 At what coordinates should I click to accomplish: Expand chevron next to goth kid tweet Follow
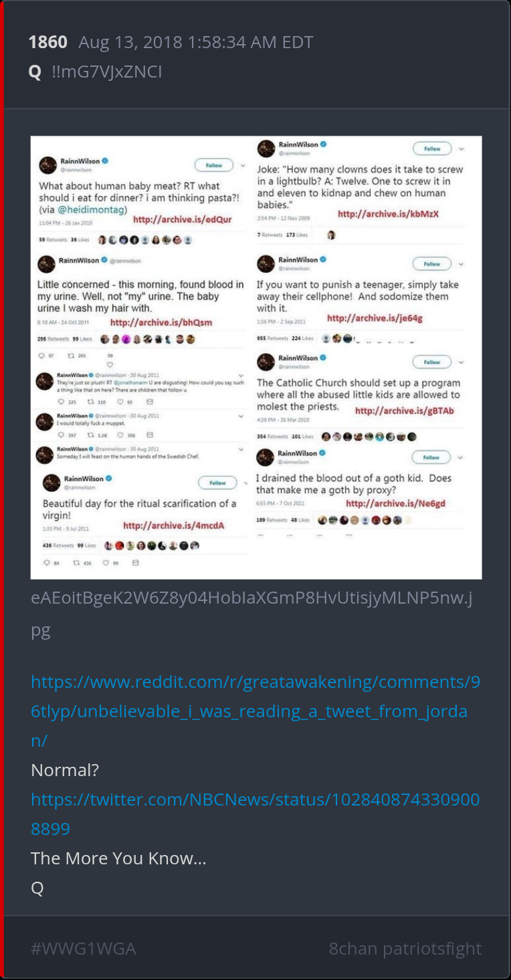coord(462,458)
